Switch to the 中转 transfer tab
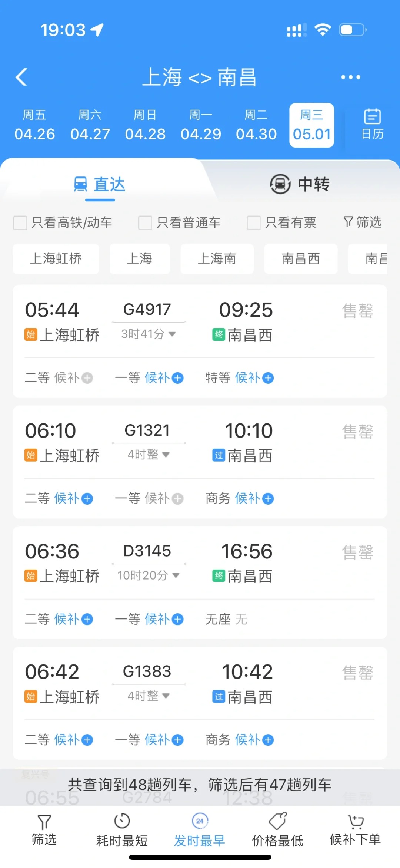This screenshot has width=400, height=868. pyautogui.click(x=300, y=184)
